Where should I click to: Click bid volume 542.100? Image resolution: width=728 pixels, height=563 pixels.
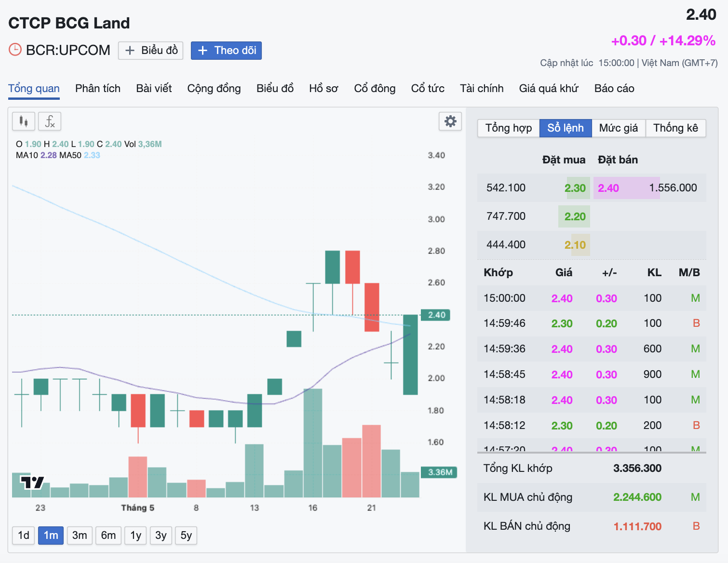506,188
